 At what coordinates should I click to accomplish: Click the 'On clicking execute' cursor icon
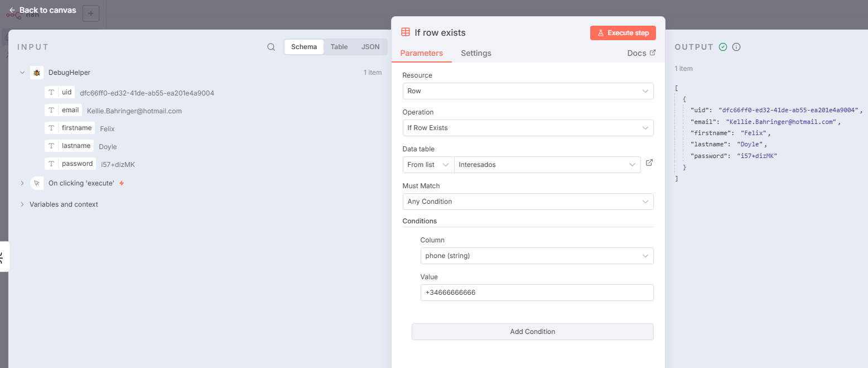point(37,183)
